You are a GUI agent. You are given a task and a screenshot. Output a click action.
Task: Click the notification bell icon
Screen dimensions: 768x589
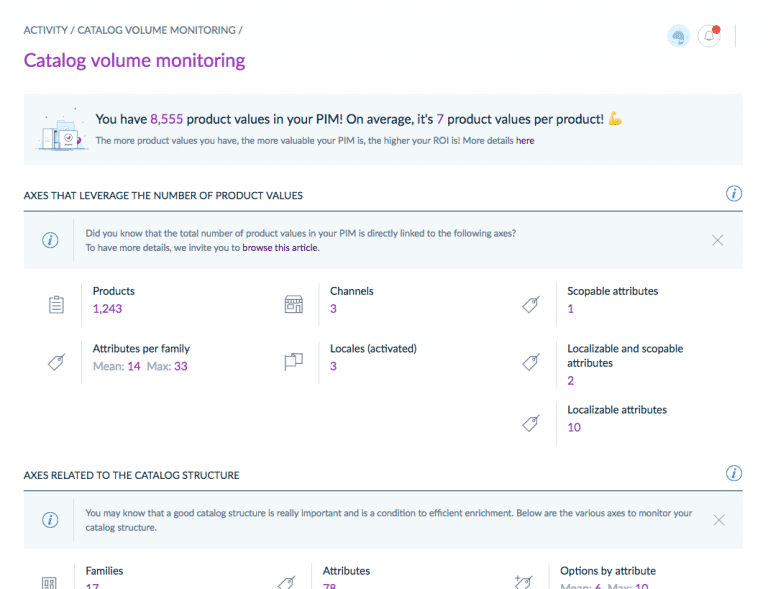[709, 36]
